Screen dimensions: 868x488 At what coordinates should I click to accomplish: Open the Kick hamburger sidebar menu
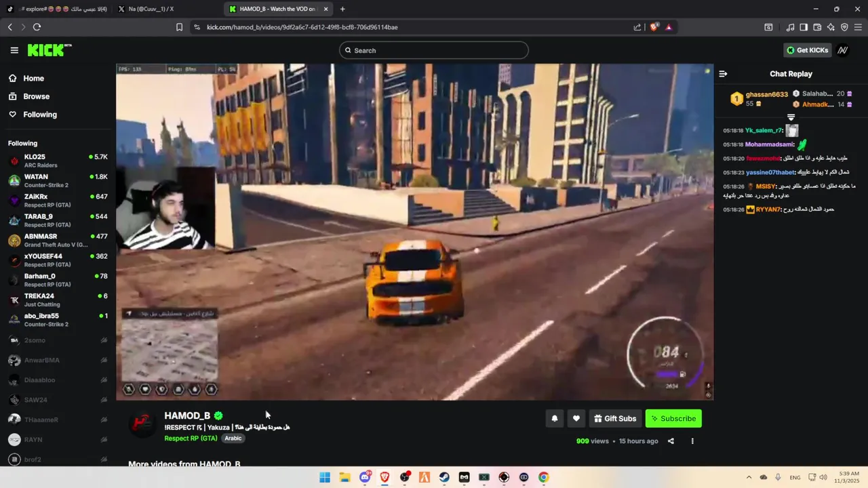14,50
